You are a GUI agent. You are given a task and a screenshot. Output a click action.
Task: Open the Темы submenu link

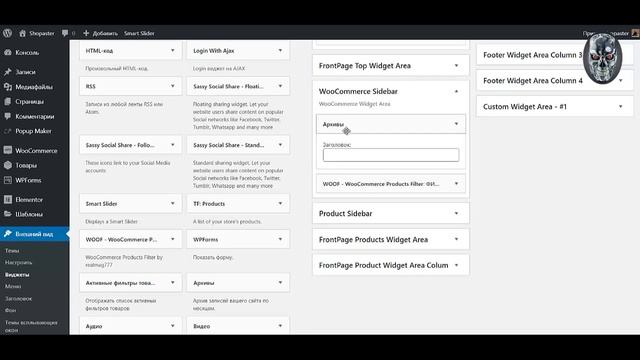(12, 251)
